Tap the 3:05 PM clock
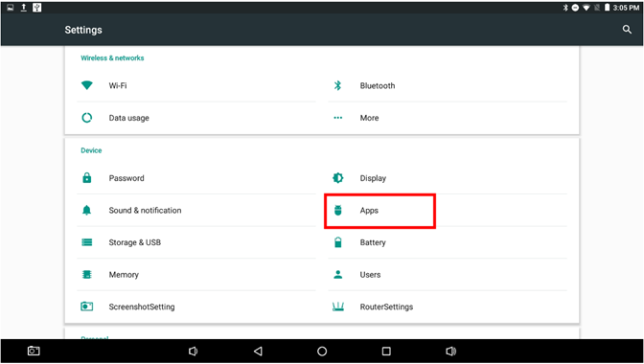The width and height of the screenshot is (644, 364). click(626, 8)
